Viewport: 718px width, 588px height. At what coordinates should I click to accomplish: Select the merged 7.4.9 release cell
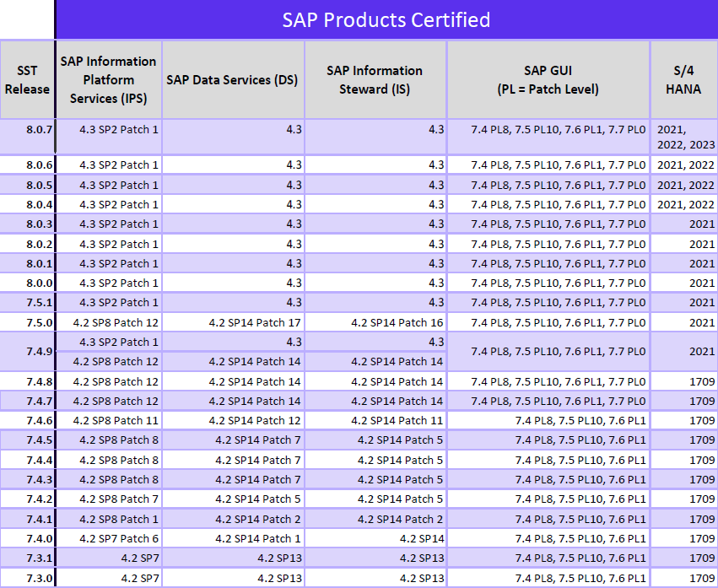pyautogui.click(x=27, y=351)
